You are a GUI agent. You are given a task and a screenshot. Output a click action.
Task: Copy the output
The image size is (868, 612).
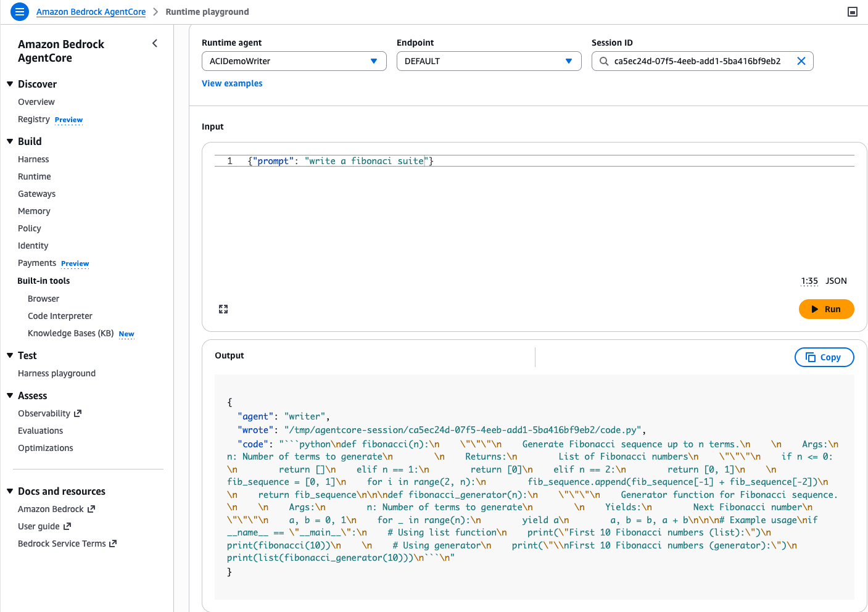point(824,357)
